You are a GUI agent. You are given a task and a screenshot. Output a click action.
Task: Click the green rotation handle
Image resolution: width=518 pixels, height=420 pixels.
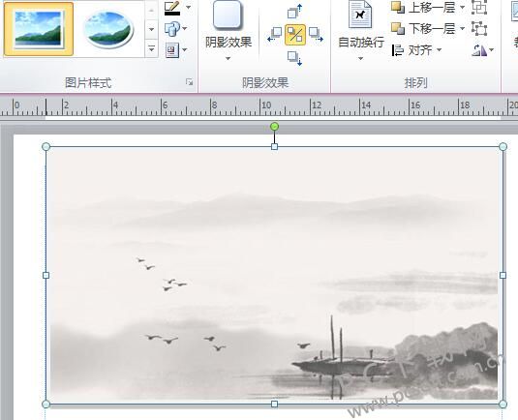[x=274, y=127]
